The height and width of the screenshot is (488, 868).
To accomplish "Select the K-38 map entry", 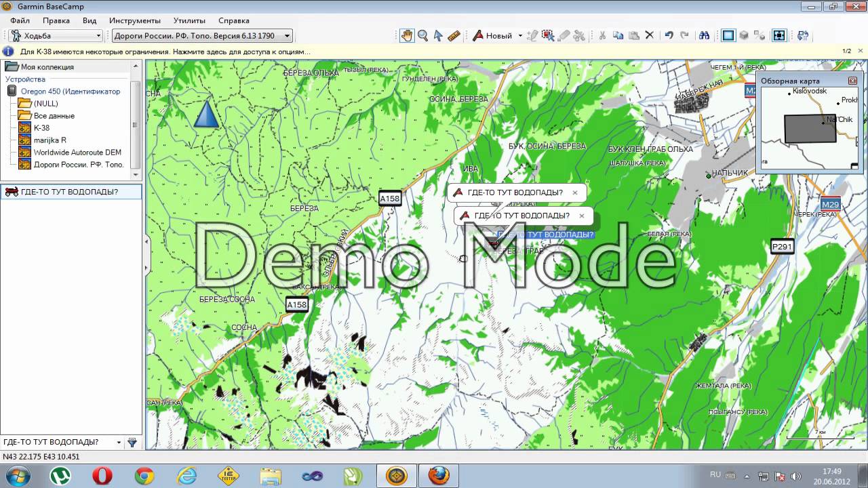I will pyautogui.click(x=41, y=128).
